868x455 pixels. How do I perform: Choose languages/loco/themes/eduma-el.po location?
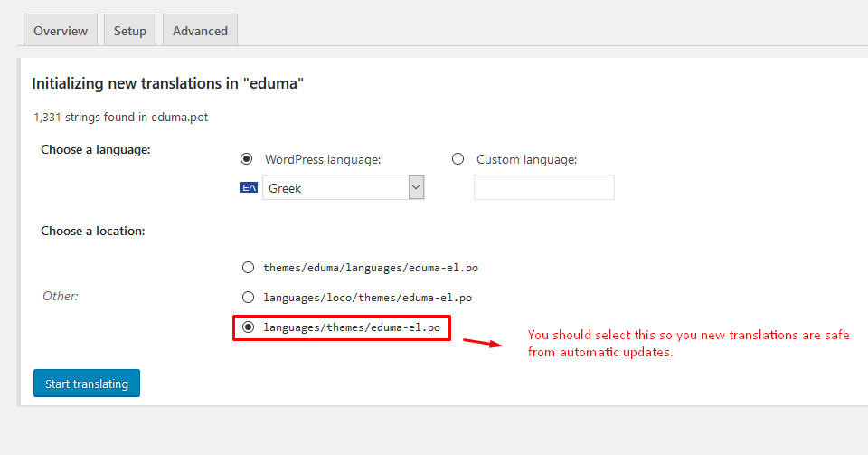(248, 298)
